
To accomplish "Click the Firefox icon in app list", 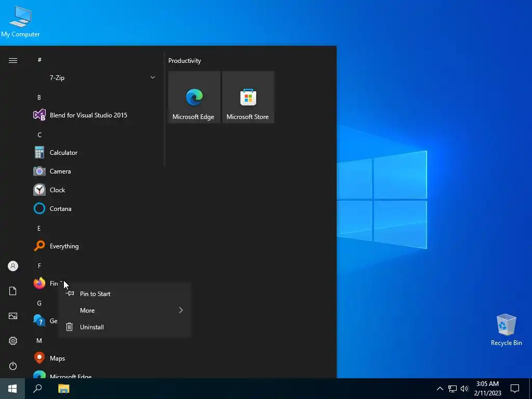I will click(x=39, y=283).
